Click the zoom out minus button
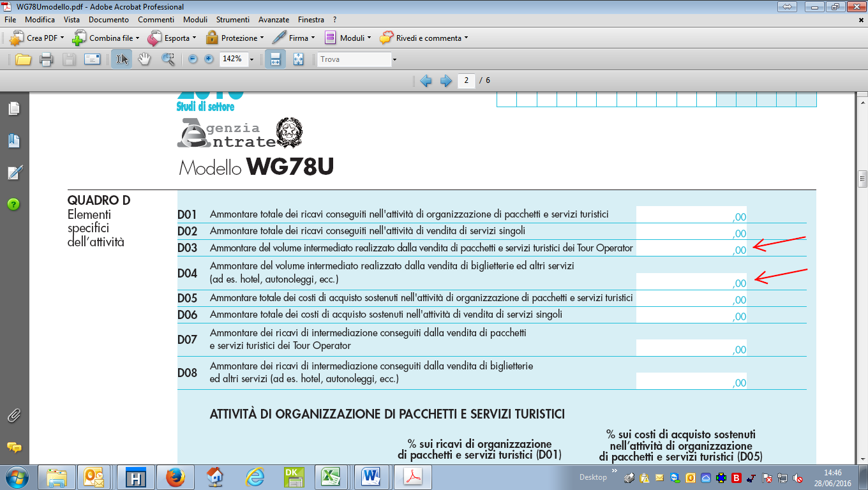Screen dimensions: 868x490 (193, 59)
